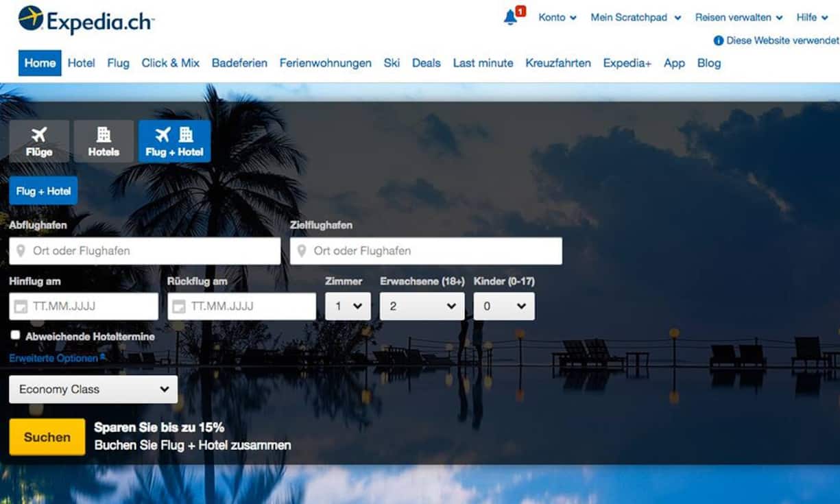
Task: Enable the Abweichende Hoteltermine checkbox
Action: coord(15,335)
